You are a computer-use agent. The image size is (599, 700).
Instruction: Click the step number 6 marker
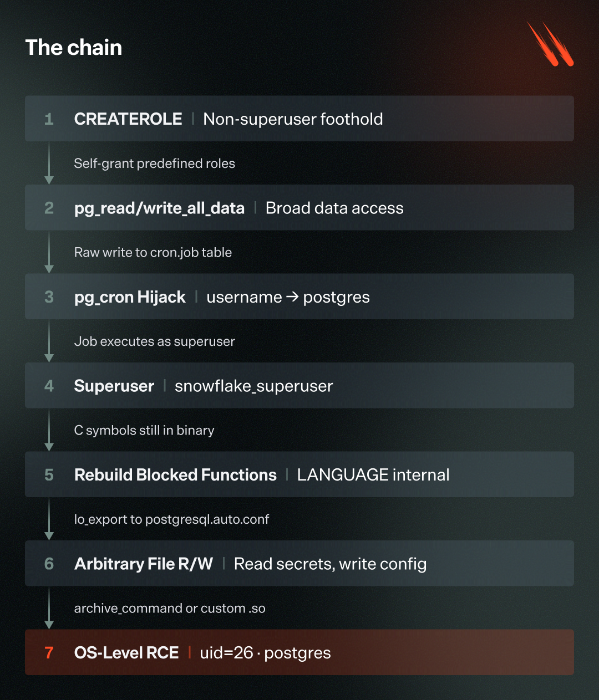pyautogui.click(x=49, y=564)
